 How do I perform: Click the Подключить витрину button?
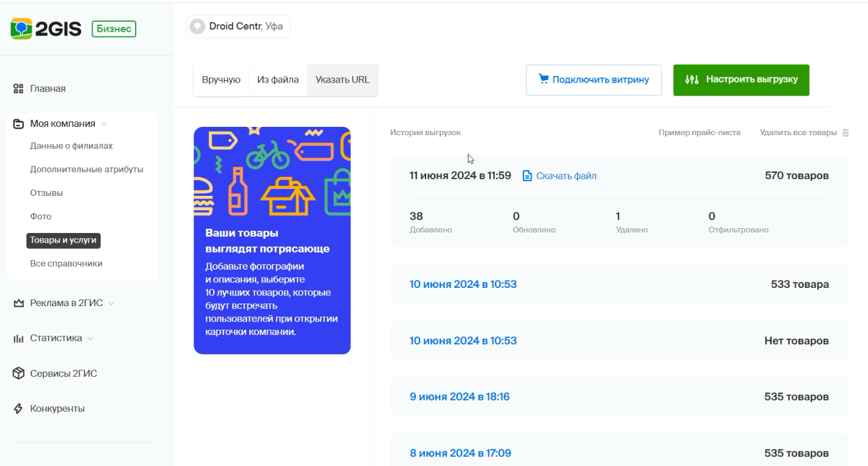coord(595,80)
